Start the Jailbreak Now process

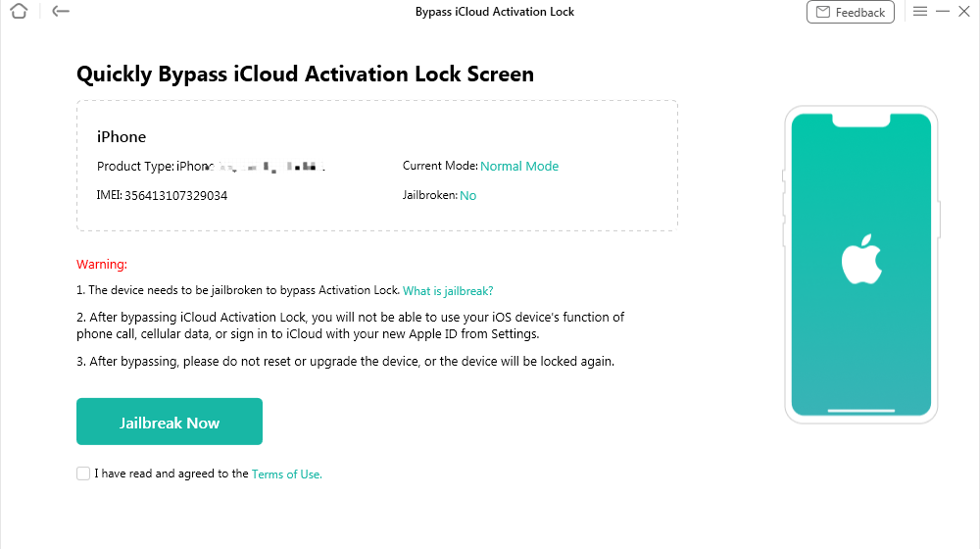click(x=170, y=422)
